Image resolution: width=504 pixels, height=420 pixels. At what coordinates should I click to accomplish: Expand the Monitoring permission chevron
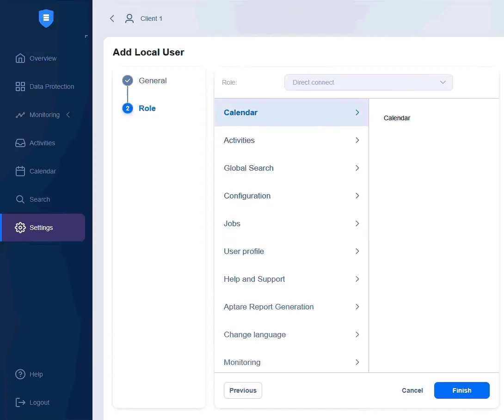[357, 363]
